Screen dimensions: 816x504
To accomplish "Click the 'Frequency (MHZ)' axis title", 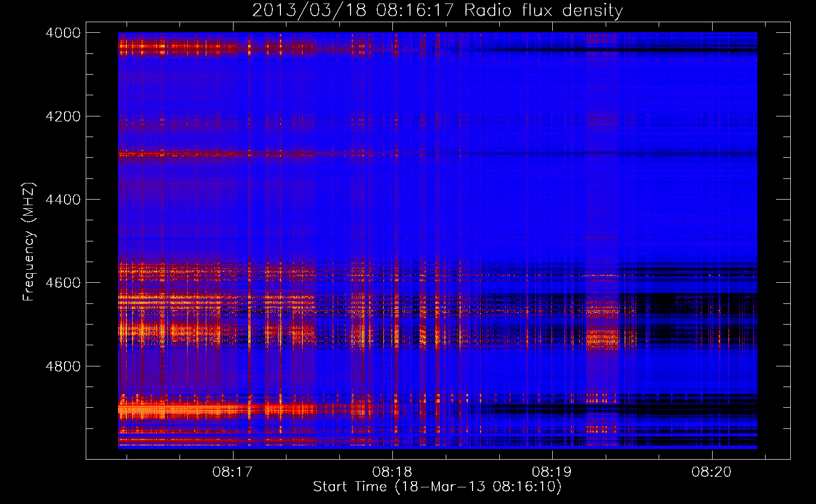I will click(x=29, y=242).
